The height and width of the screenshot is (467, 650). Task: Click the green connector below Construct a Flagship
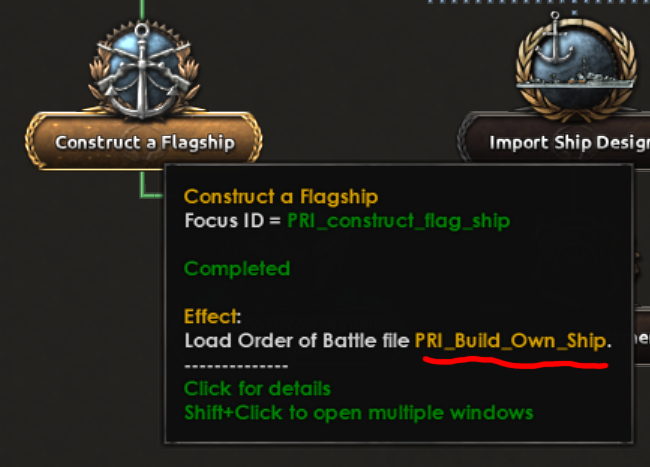[150, 185]
